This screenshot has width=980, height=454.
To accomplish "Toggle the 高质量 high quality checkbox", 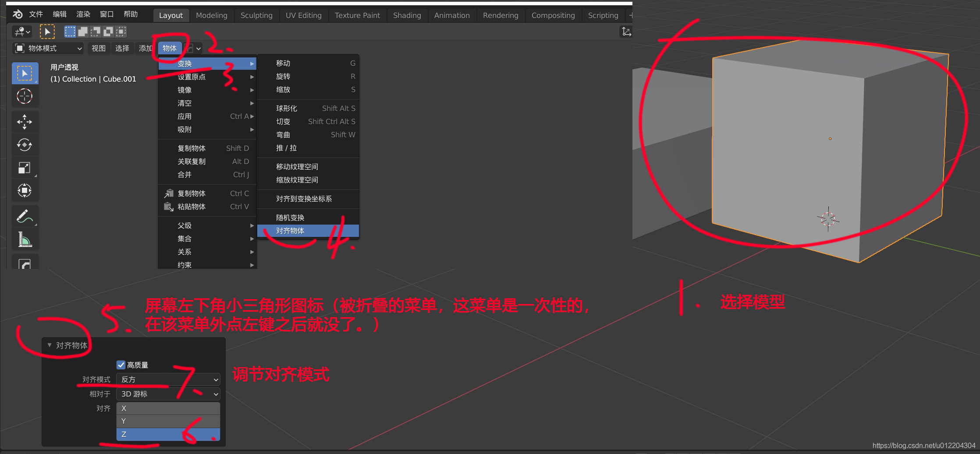I will (121, 365).
